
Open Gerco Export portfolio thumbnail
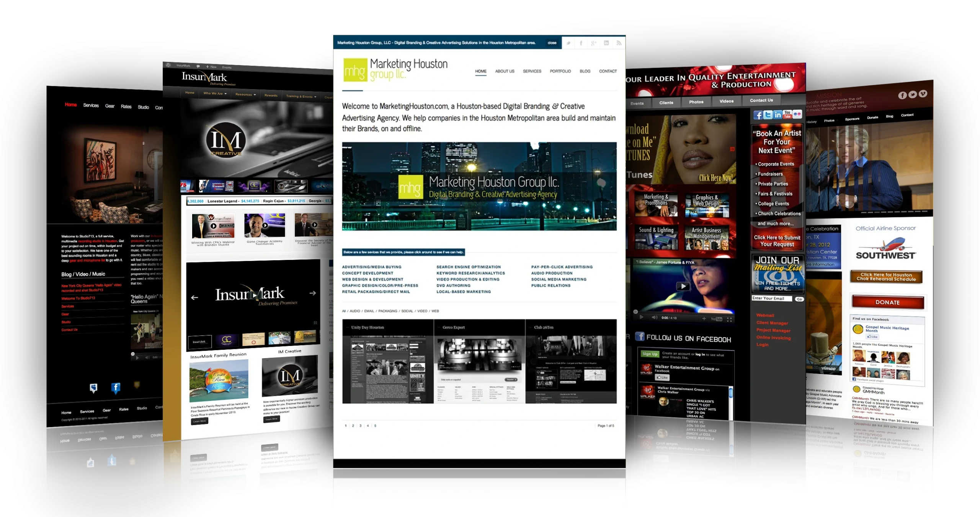point(479,361)
